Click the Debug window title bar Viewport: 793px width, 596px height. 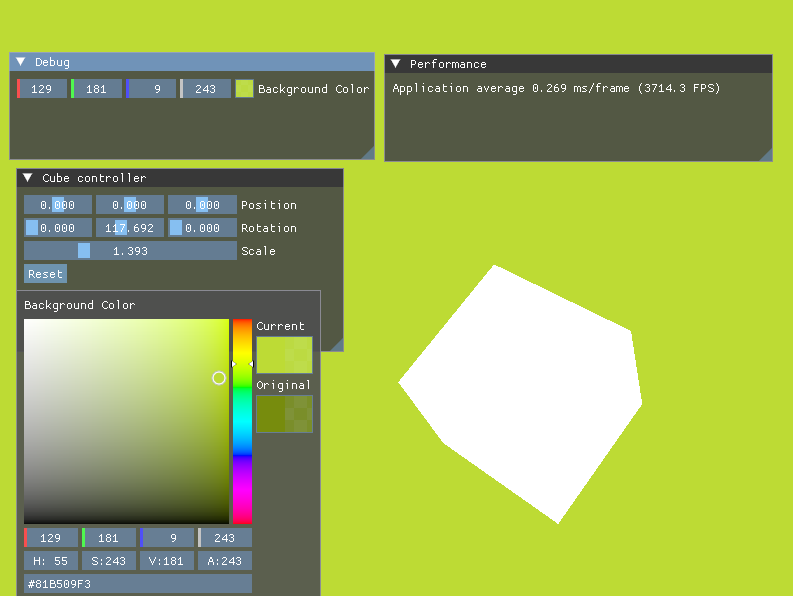click(x=192, y=62)
